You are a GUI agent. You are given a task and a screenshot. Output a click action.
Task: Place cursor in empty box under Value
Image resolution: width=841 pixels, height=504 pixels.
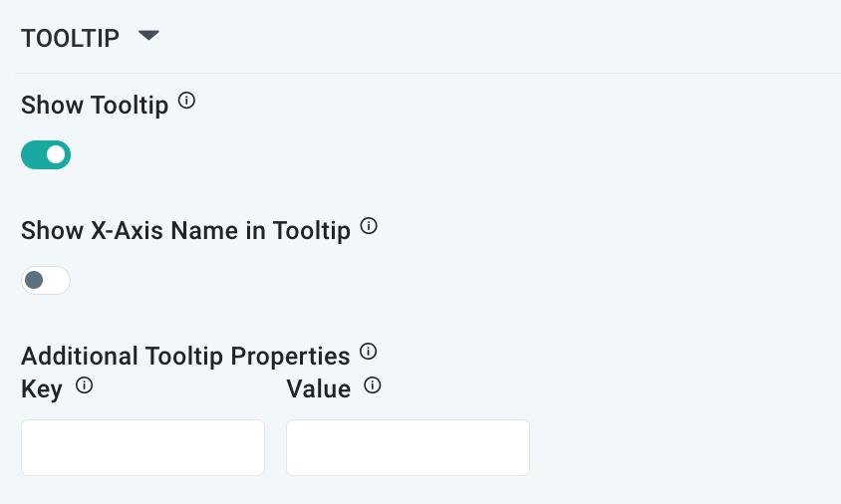coord(408,447)
